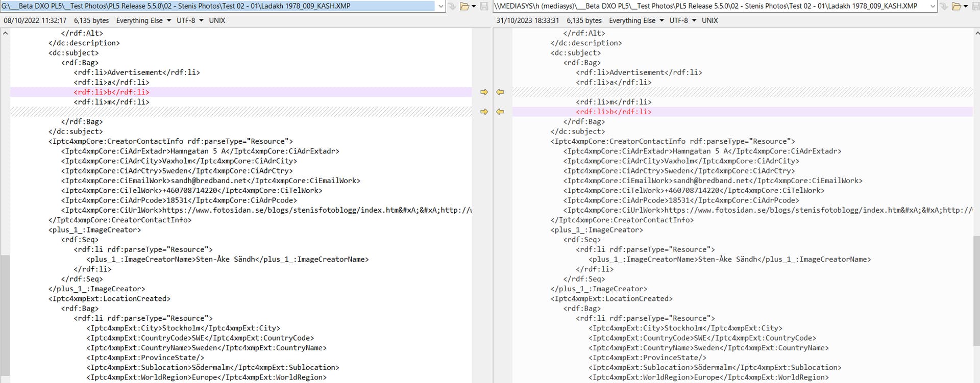Click lower right-pointing yellow copy arrow
Viewport: 980px width, 383px height.
(x=484, y=112)
